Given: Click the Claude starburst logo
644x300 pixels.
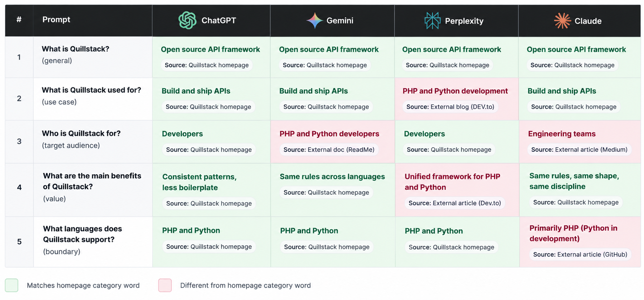Looking at the screenshot, I should pyautogui.click(x=562, y=21).
